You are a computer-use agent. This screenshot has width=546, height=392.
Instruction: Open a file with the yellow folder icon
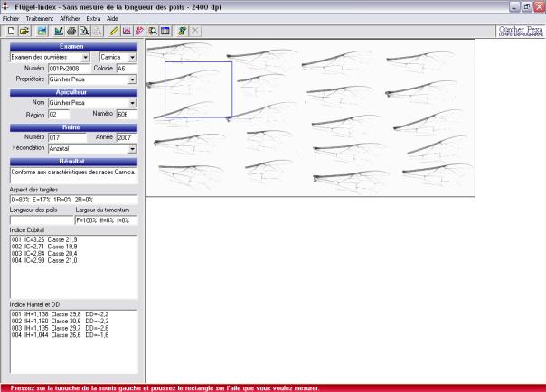pos(24,31)
